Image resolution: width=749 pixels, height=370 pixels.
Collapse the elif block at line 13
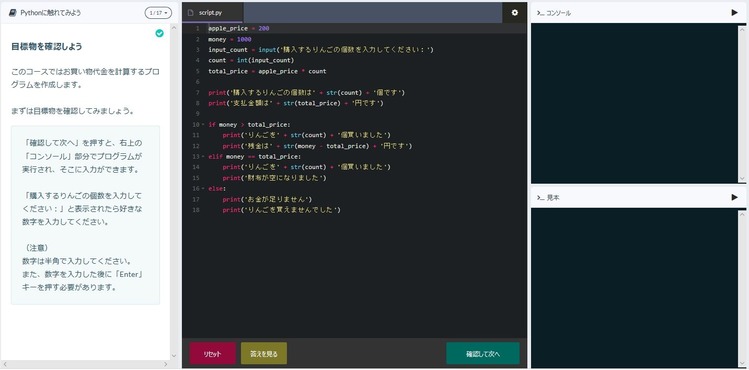click(203, 157)
